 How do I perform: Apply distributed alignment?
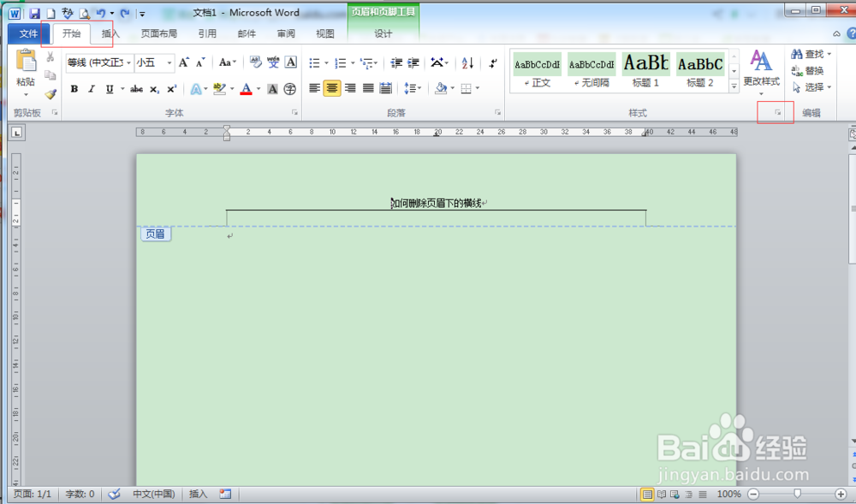point(385,88)
